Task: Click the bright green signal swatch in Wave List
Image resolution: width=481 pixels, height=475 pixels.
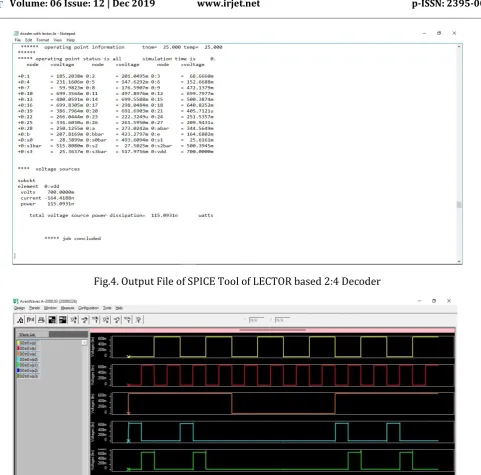Action: pos(19,365)
